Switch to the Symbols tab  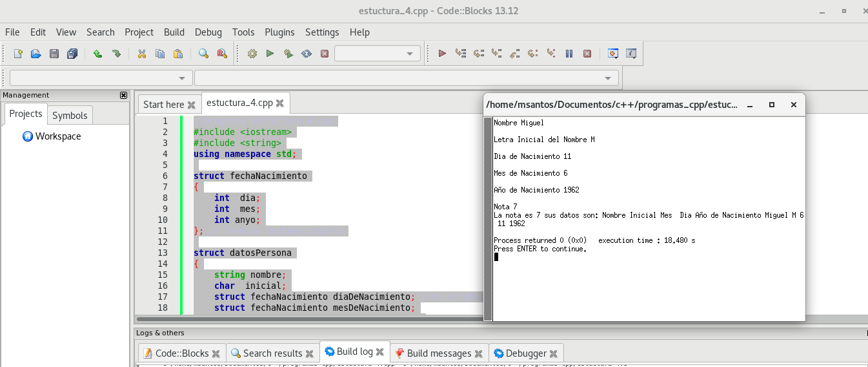70,115
